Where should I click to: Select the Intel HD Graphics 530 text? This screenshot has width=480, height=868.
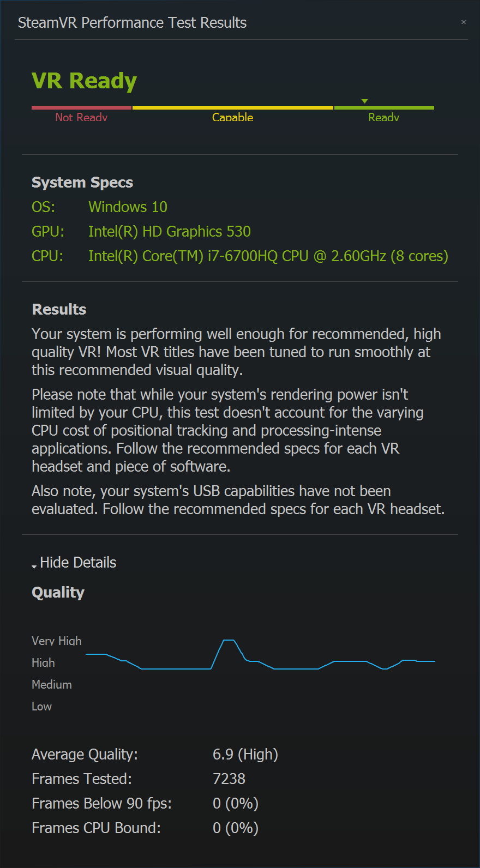coord(170,232)
